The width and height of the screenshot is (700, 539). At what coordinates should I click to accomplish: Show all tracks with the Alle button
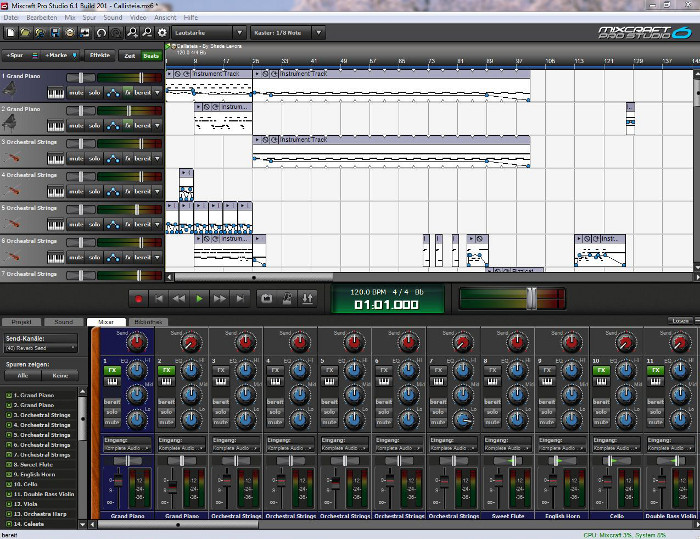pyautogui.click(x=23, y=376)
